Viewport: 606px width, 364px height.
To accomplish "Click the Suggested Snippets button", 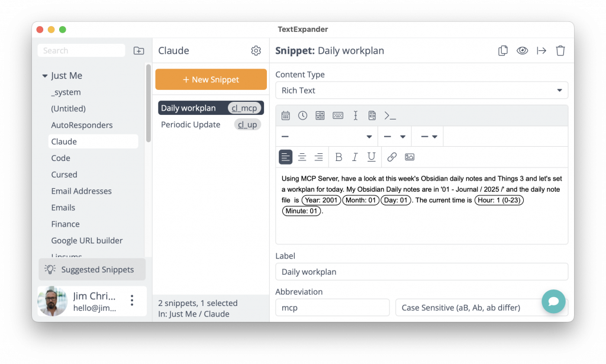I will 92,269.
